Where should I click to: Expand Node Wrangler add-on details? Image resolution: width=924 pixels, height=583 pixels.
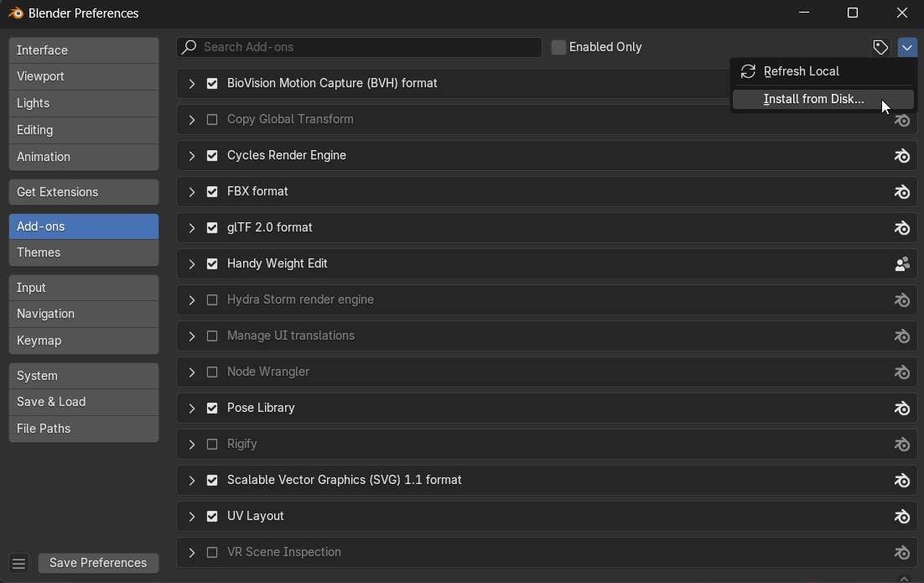coord(191,372)
